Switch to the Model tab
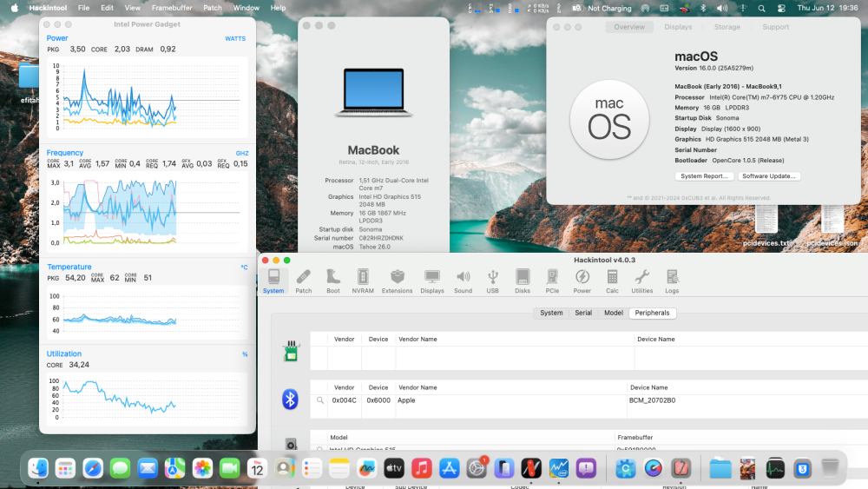The width and height of the screenshot is (868, 489). coord(614,313)
